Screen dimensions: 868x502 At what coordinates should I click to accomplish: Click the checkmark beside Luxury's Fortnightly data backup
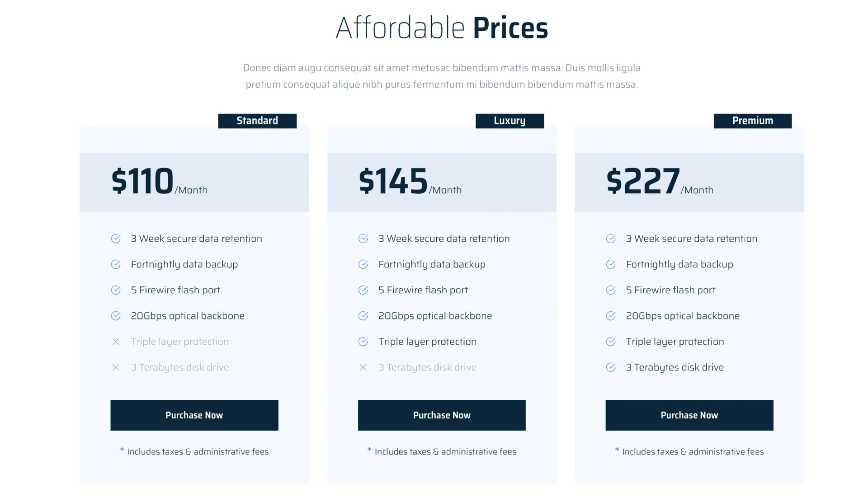[x=363, y=264]
